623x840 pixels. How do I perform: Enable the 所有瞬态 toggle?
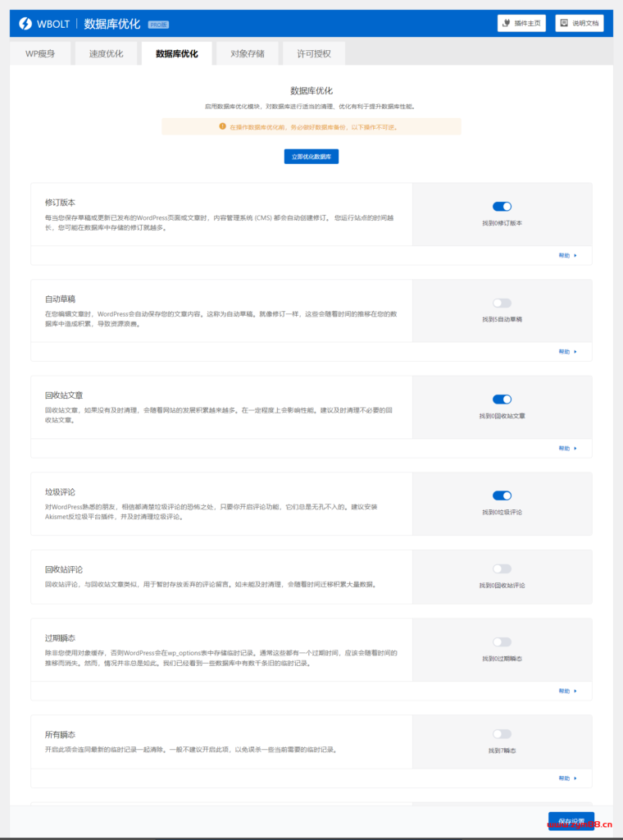click(x=502, y=734)
